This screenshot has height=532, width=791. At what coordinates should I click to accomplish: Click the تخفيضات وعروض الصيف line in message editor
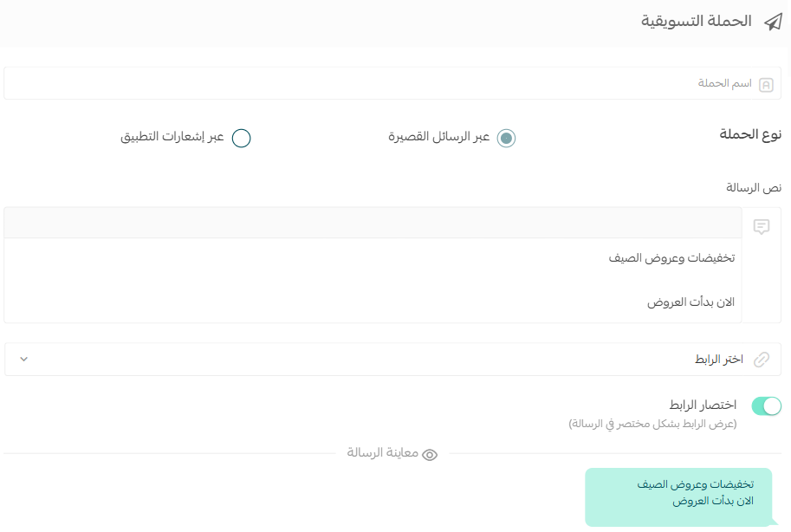tap(671, 258)
